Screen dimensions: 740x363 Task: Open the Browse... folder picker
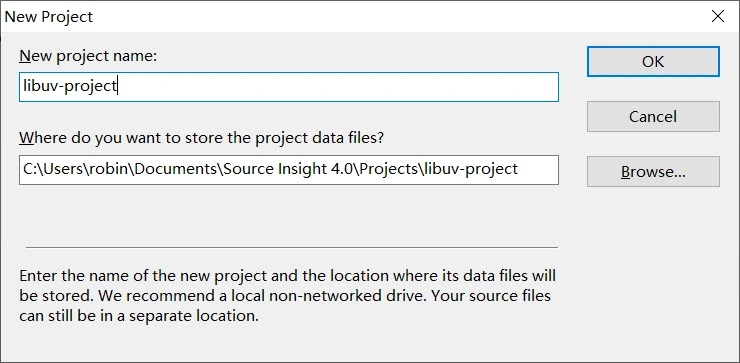[653, 172]
